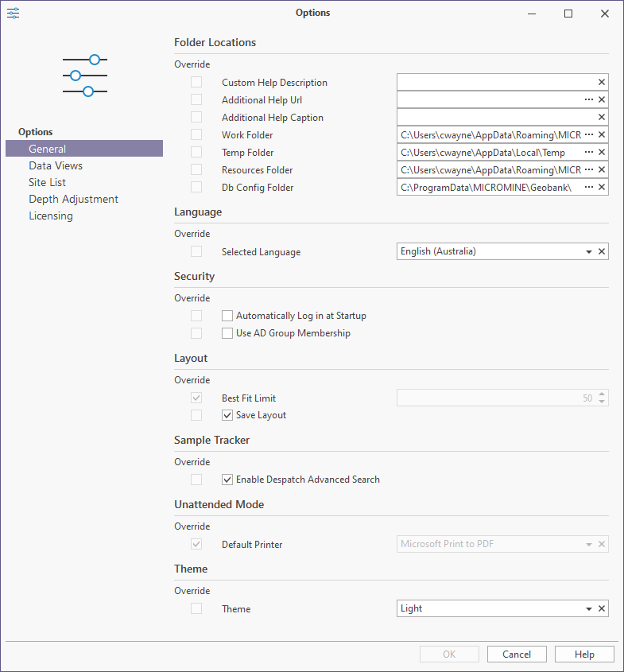
Task: Clear the Db Config Folder path
Action: click(602, 188)
